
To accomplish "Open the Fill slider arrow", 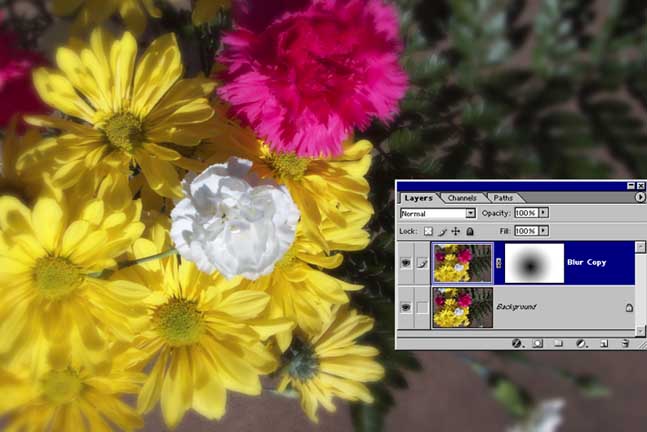I will click(544, 231).
